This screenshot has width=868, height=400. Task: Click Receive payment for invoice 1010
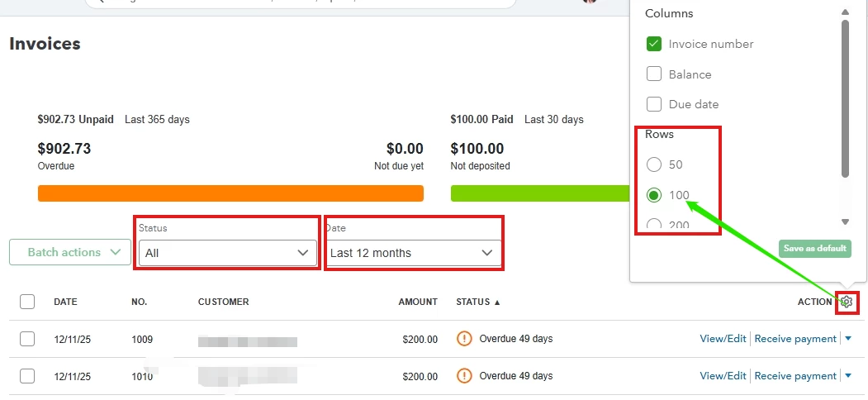coord(795,376)
